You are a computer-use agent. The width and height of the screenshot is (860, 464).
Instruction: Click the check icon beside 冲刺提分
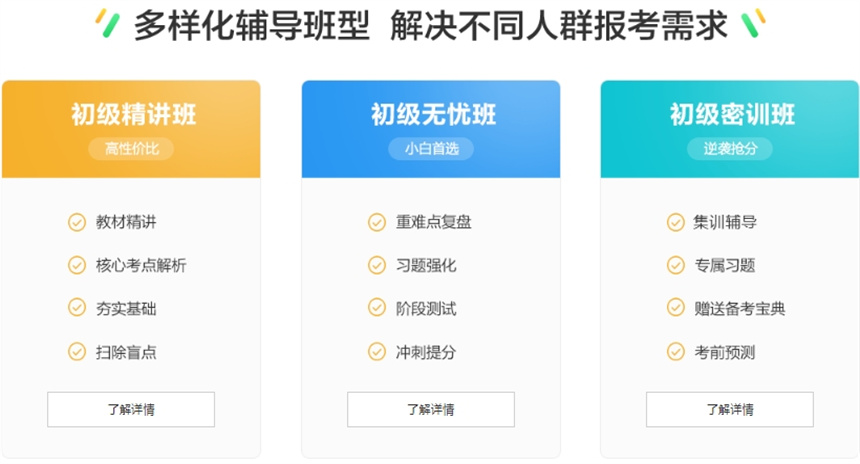pyautogui.click(x=377, y=352)
